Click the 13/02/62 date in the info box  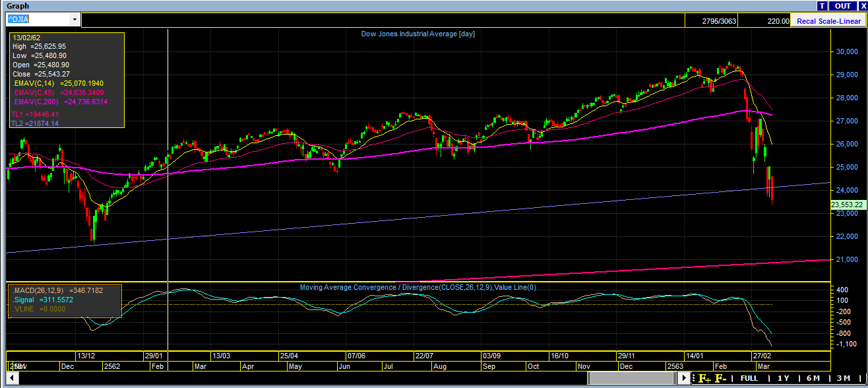pos(26,38)
